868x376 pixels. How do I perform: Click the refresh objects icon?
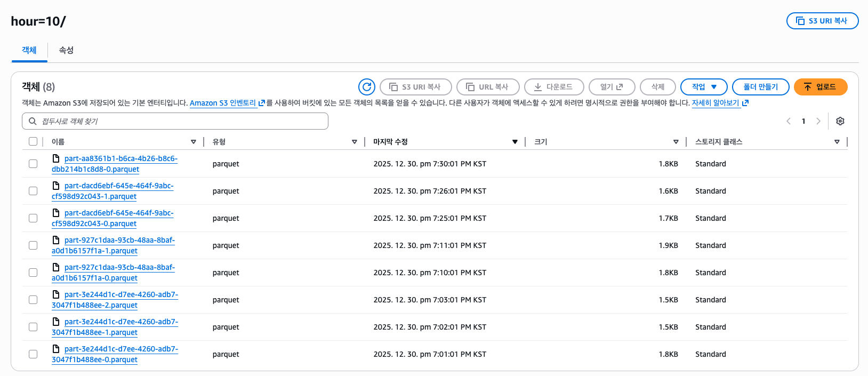coord(366,87)
